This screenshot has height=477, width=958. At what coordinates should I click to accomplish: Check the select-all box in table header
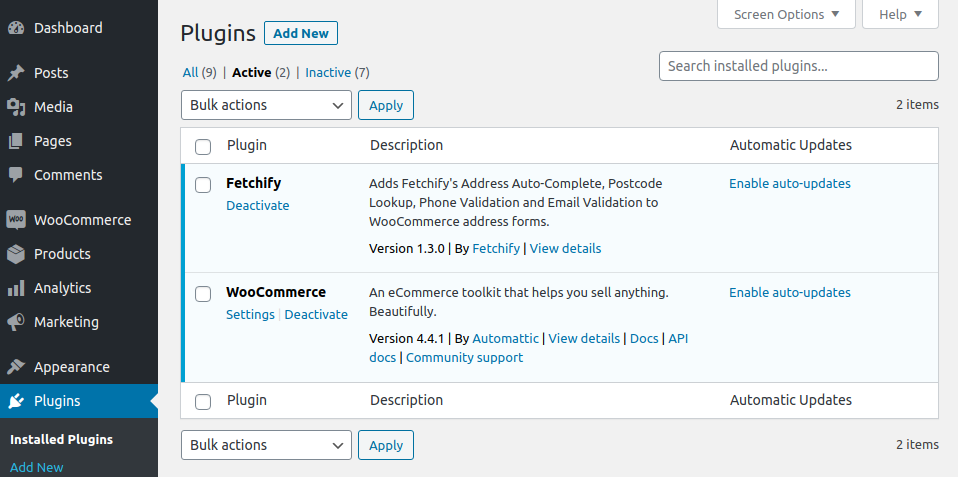pyautogui.click(x=203, y=147)
